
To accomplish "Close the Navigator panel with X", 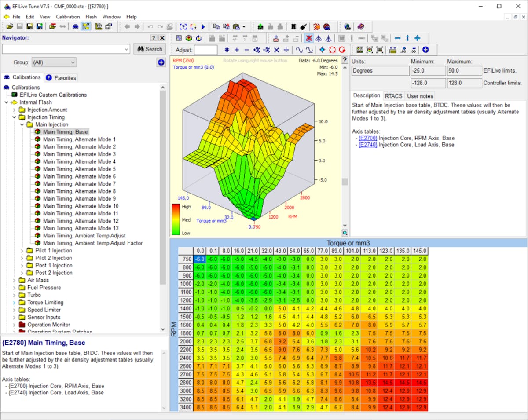I will [x=162, y=38].
